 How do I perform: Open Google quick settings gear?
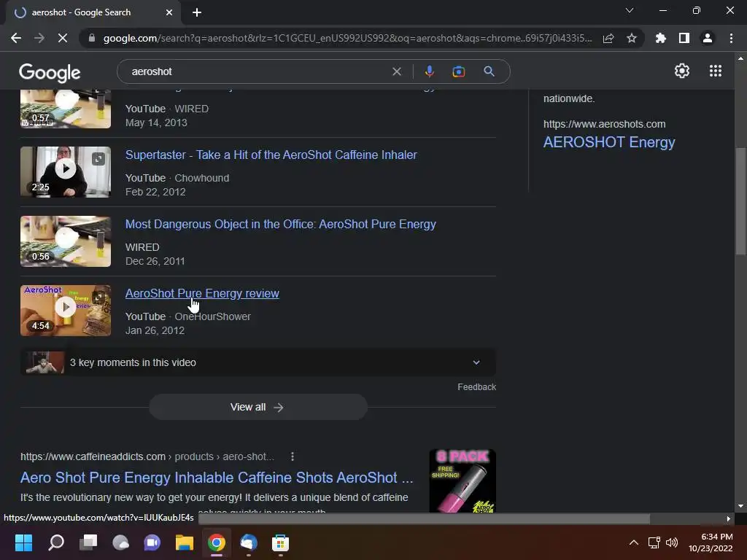(x=682, y=71)
